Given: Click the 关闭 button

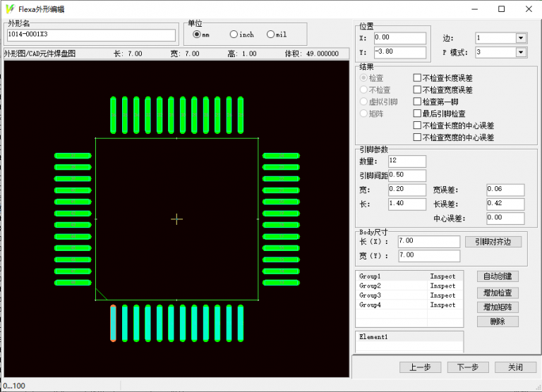Looking at the screenshot, I should [x=515, y=367].
